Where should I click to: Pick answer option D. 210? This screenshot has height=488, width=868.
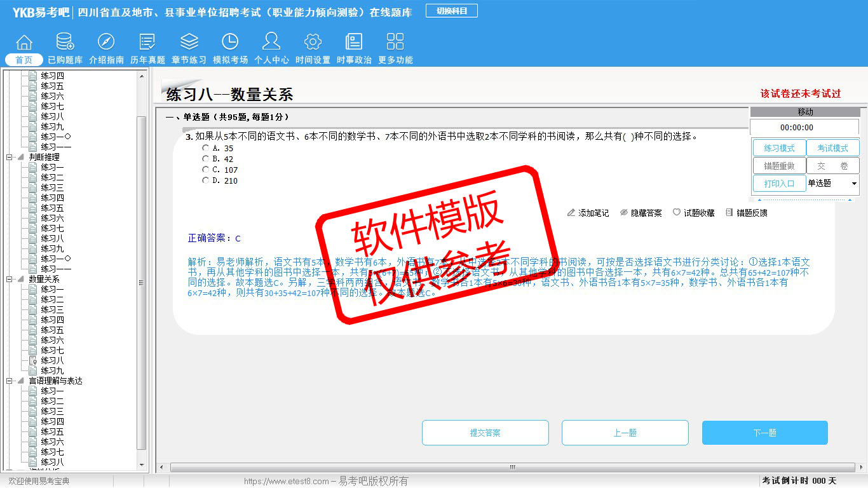(205, 180)
